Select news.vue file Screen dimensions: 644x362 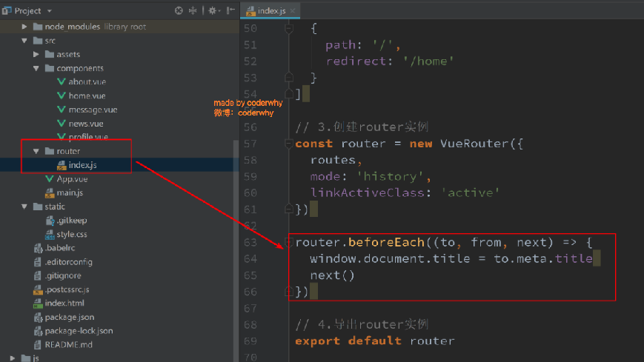[86, 124]
